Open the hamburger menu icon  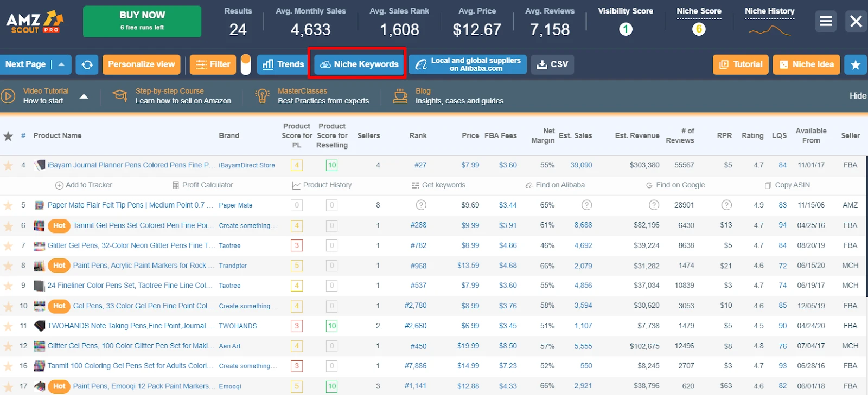tap(826, 21)
